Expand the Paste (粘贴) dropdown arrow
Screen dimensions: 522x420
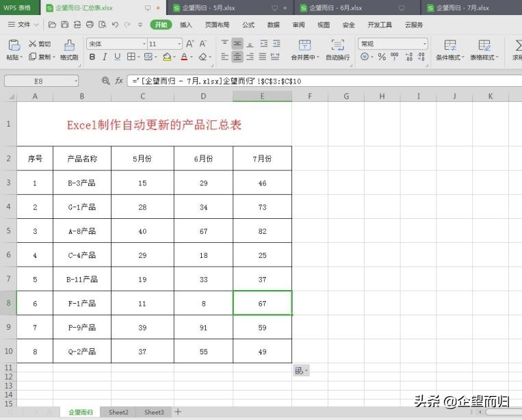click(x=21, y=57)
